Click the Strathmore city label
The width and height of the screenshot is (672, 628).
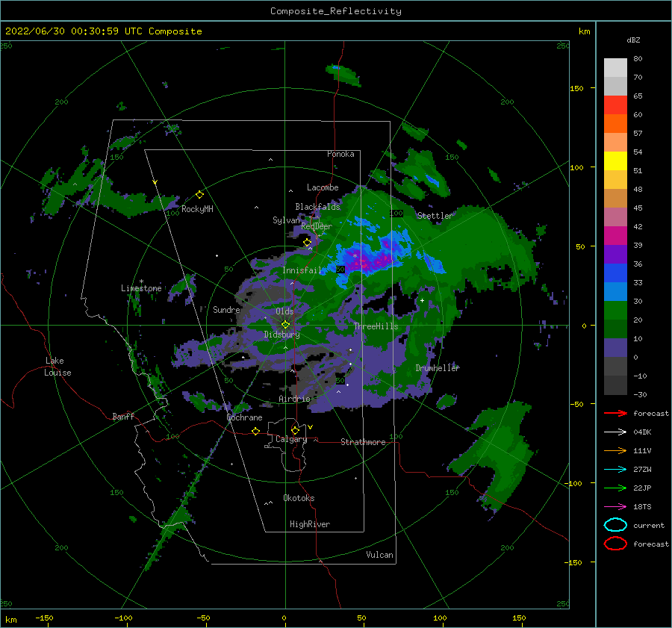click(363, 442)
